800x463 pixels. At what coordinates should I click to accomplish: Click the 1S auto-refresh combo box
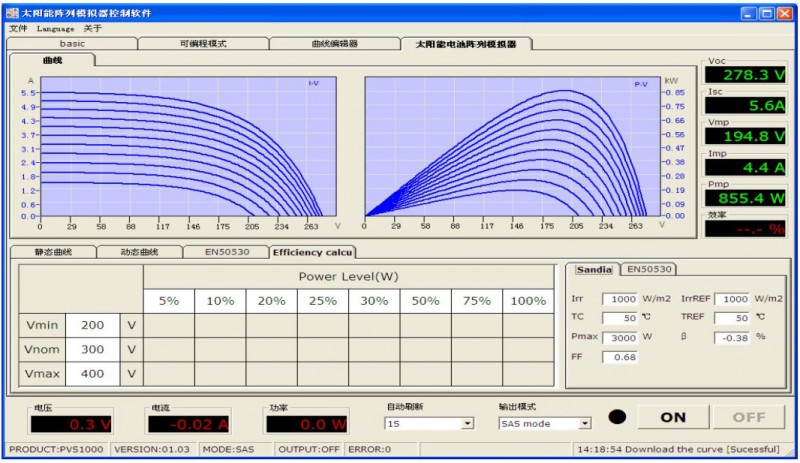[429, 424]
